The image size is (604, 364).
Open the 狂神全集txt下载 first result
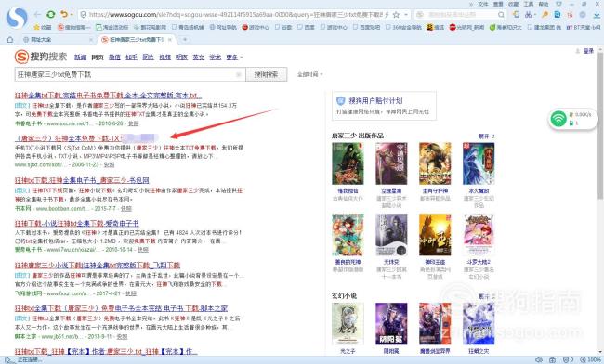coord(108,96)
